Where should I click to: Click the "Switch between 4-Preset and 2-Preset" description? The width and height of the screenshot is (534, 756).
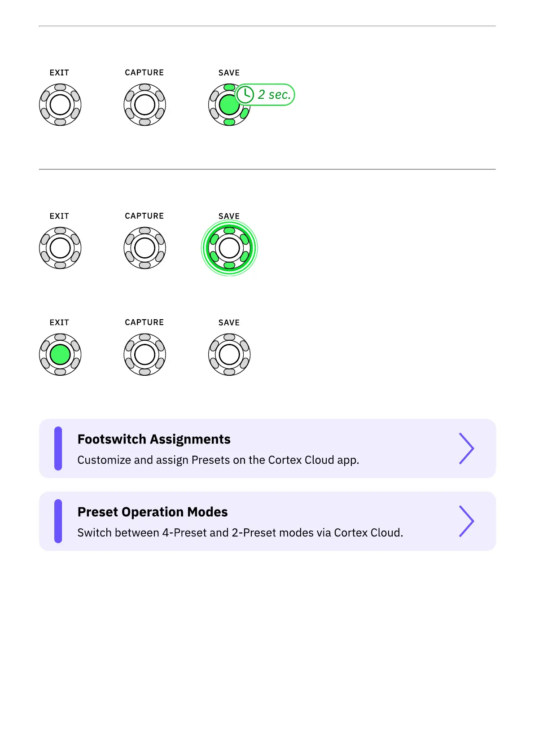coord(240,533)
